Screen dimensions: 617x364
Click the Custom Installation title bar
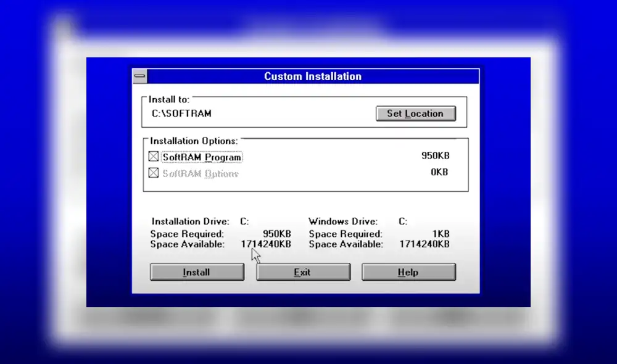click(x=312, y=76)
